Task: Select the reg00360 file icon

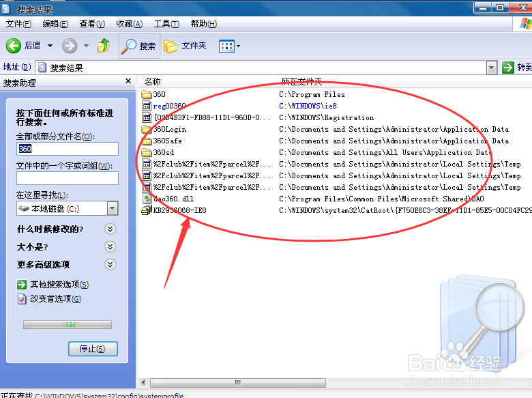Action: click(x=147, y=106)
